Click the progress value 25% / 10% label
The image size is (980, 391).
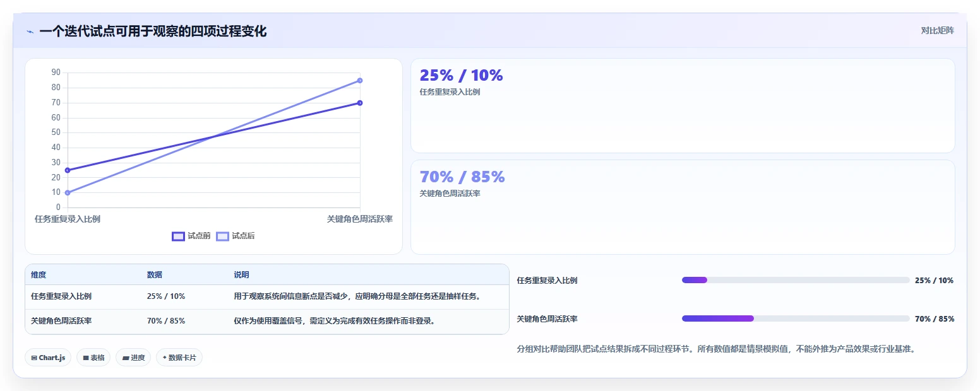point(934,281)
